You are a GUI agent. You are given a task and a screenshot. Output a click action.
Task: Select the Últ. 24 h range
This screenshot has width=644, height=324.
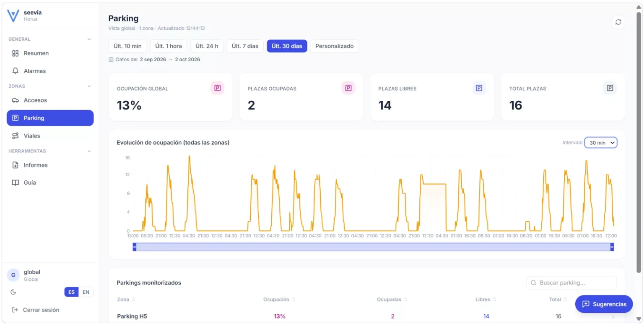click(207, 46)
